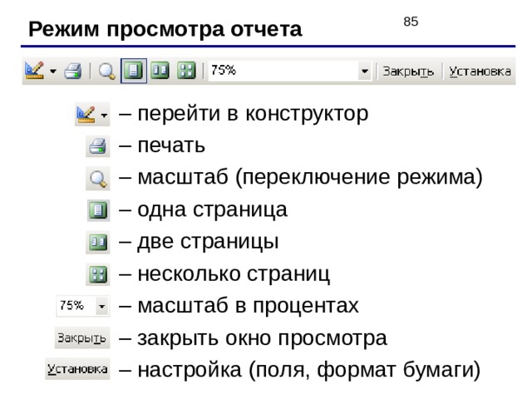Click the grid icon beside 'несколько страниц'

pyautogui.click(x=98, y=274)
